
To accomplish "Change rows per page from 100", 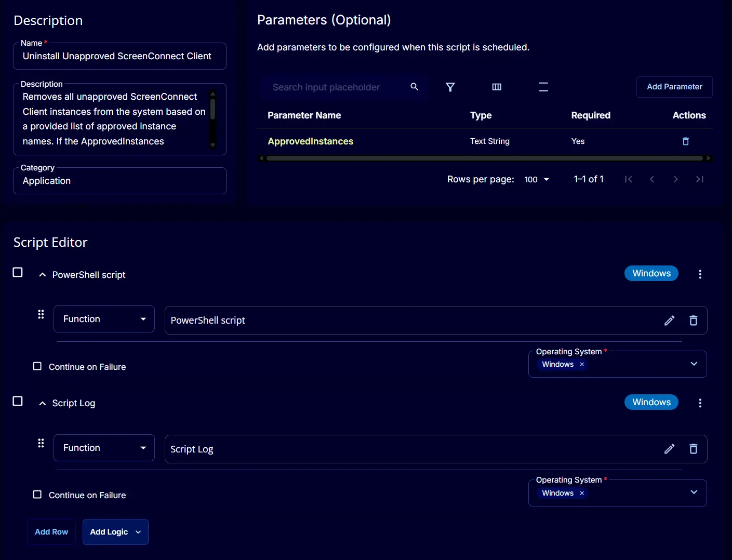I will point(537,179).
